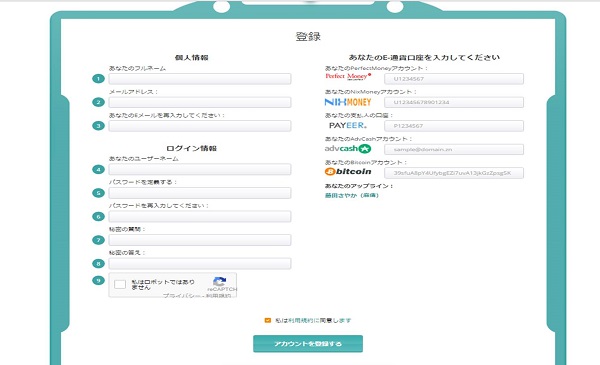
Task: Focus the define password field
Action: [x=200, y=193]
